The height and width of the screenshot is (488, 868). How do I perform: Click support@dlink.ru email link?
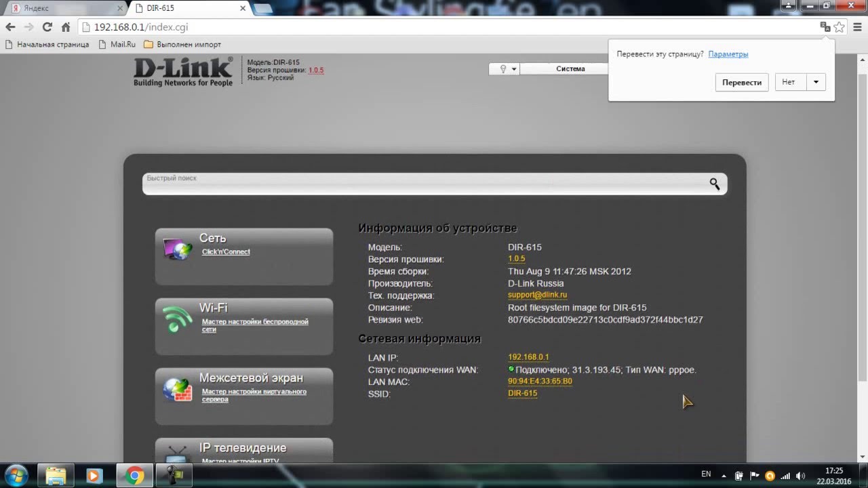(x=537, y=296)
